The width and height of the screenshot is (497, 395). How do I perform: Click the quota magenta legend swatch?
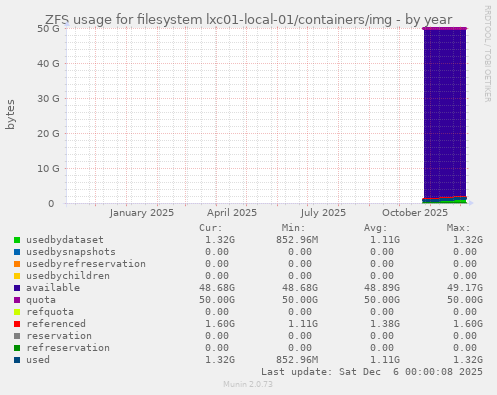click(x=17, y=300)
